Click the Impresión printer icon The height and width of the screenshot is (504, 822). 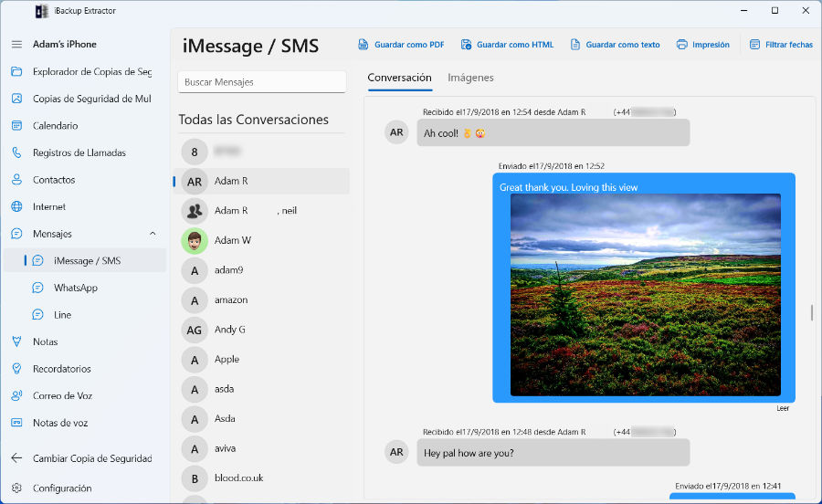(x=681, y=45)
